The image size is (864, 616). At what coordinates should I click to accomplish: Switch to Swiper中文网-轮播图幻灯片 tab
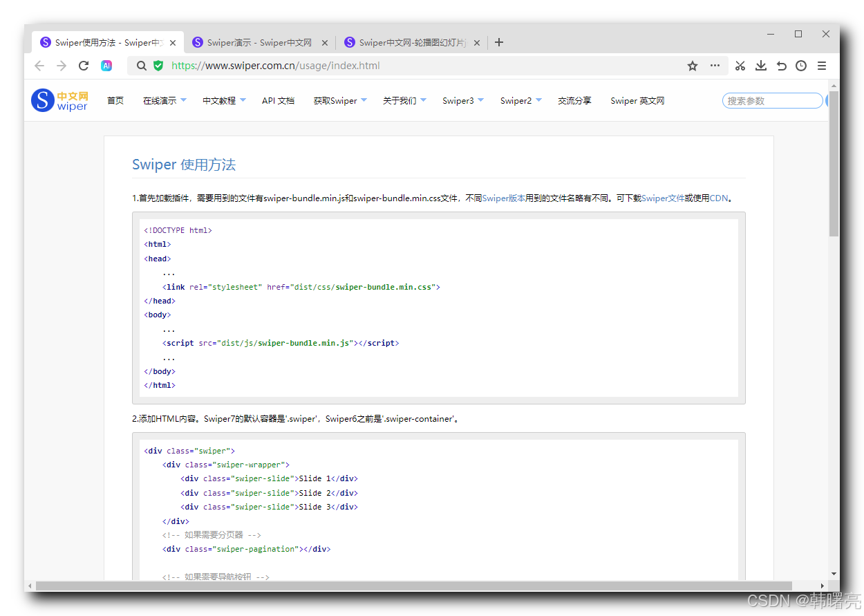tap(411, 43)
